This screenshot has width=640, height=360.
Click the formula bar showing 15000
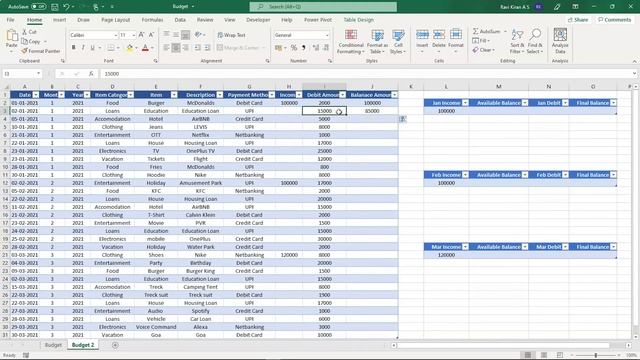(x=367, y=74)
